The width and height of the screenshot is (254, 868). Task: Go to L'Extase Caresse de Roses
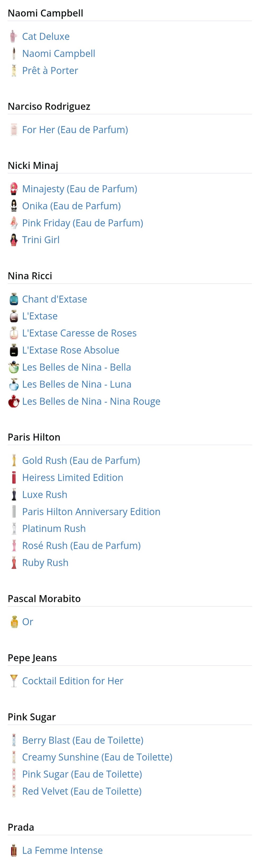pyautogui.click(x=79, y=333)
